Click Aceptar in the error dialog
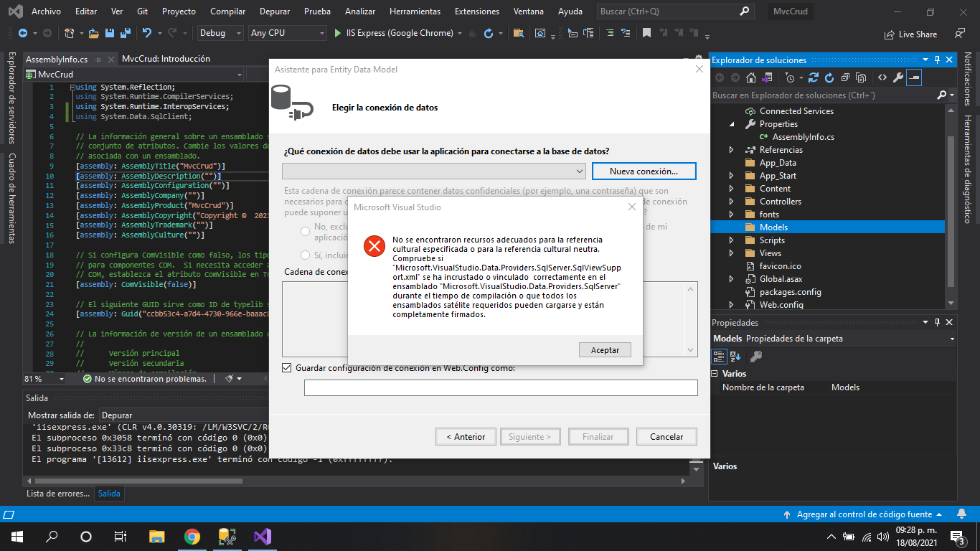Screen dimensions: 980x551 pos(605,349)
